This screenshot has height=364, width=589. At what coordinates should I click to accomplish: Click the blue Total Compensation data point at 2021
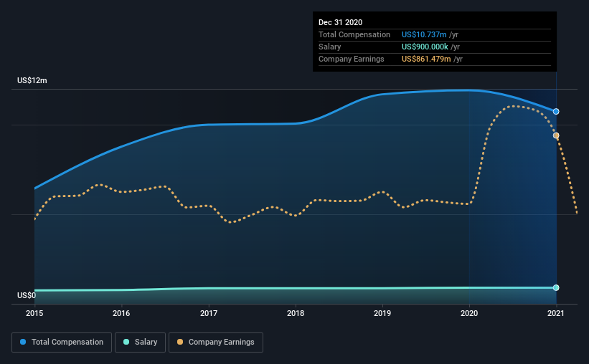(x=556, y=112)
